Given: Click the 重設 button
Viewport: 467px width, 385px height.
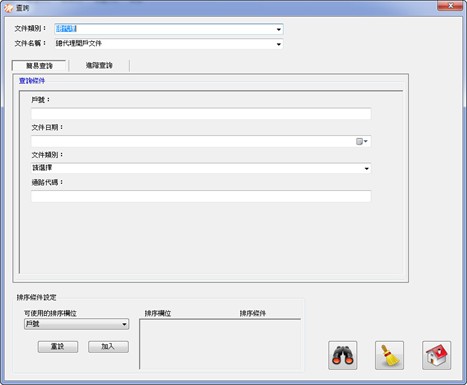Looking at the screenshot, I should coord(58,347).
